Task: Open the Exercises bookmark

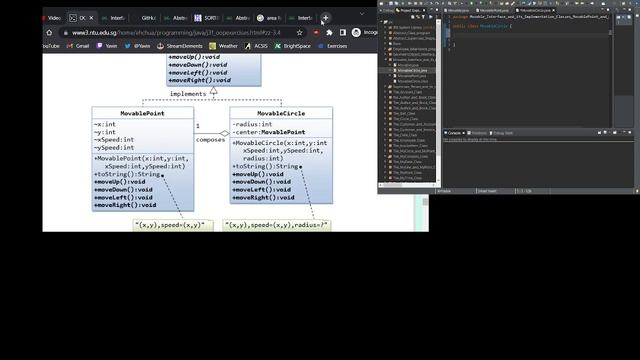Action: tap(333, 46)
